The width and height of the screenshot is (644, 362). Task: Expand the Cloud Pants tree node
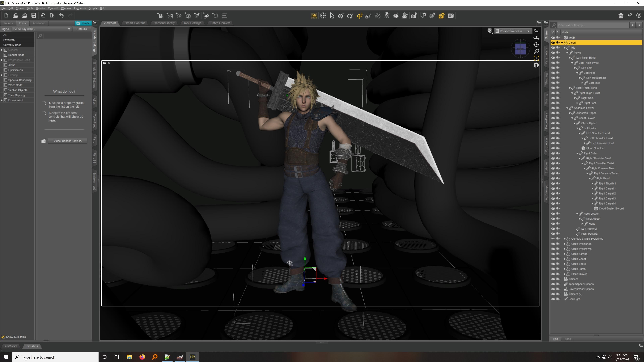click(565, 269)
